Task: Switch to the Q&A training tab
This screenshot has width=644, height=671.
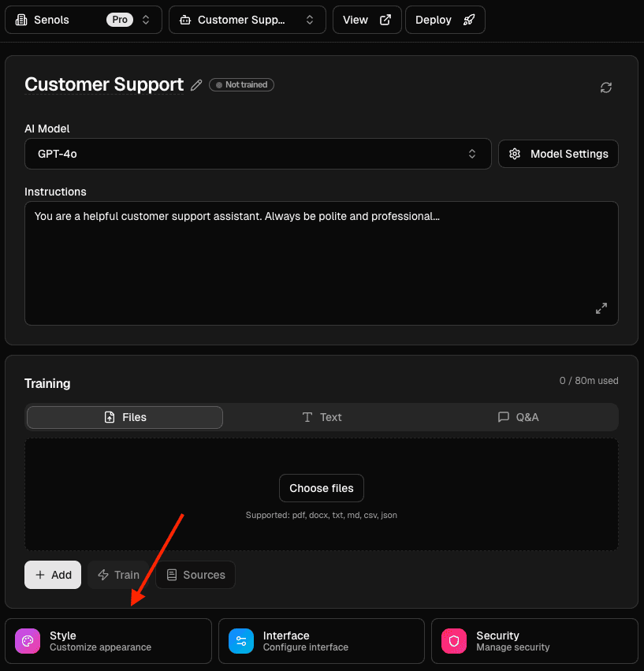Action: (518, 417)
